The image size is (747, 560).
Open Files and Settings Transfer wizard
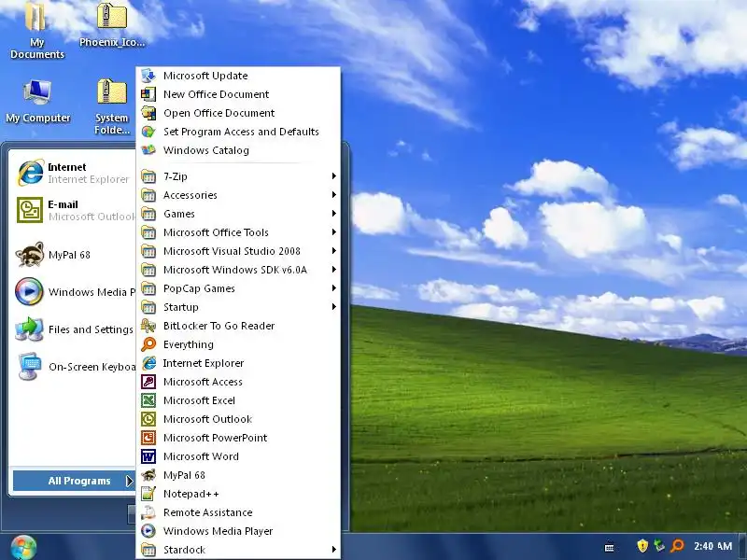point(74,329)
